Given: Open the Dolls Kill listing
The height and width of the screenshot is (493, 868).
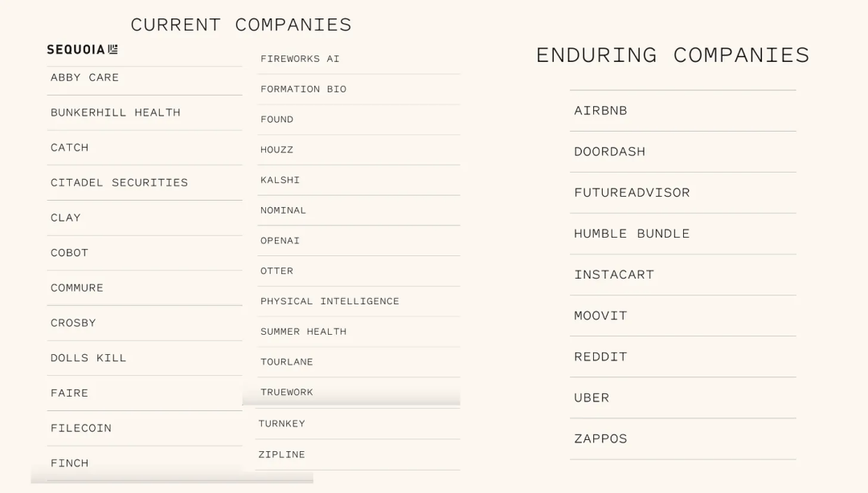Looking at the screenshot, I should pos(145,358).
